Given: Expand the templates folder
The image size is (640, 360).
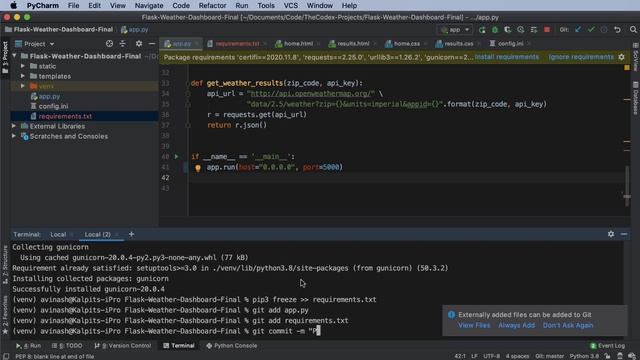Looking at the screenshot, I should click(23, 76).
